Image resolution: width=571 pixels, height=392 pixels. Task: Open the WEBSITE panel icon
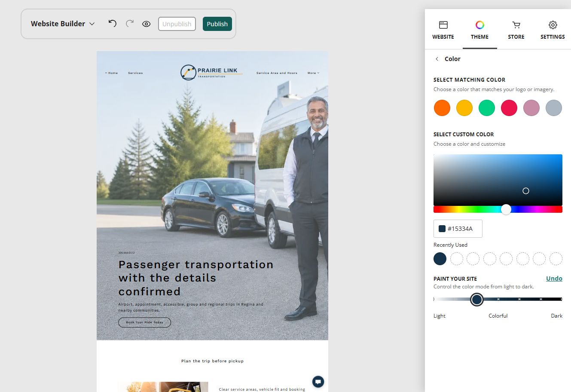coord(443,25)
